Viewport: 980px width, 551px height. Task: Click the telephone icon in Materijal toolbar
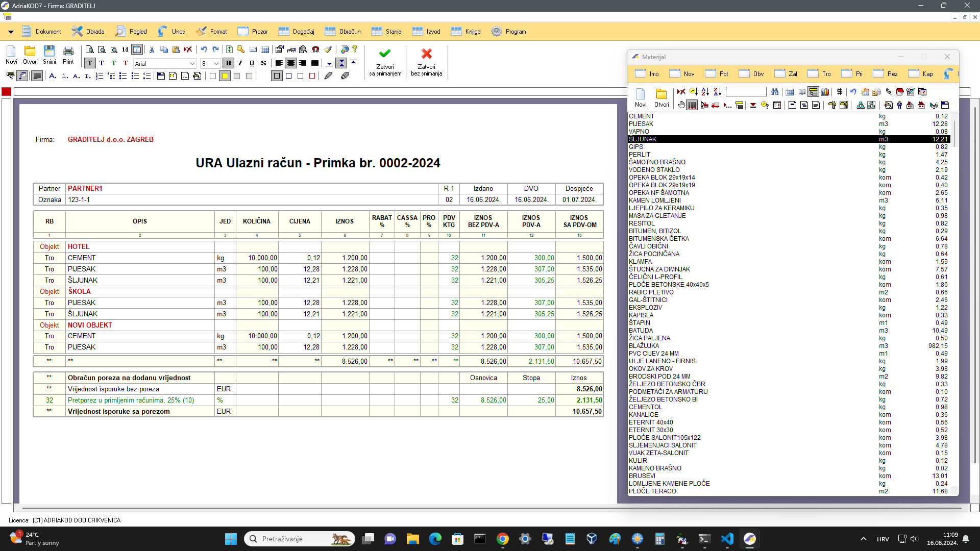889,92
